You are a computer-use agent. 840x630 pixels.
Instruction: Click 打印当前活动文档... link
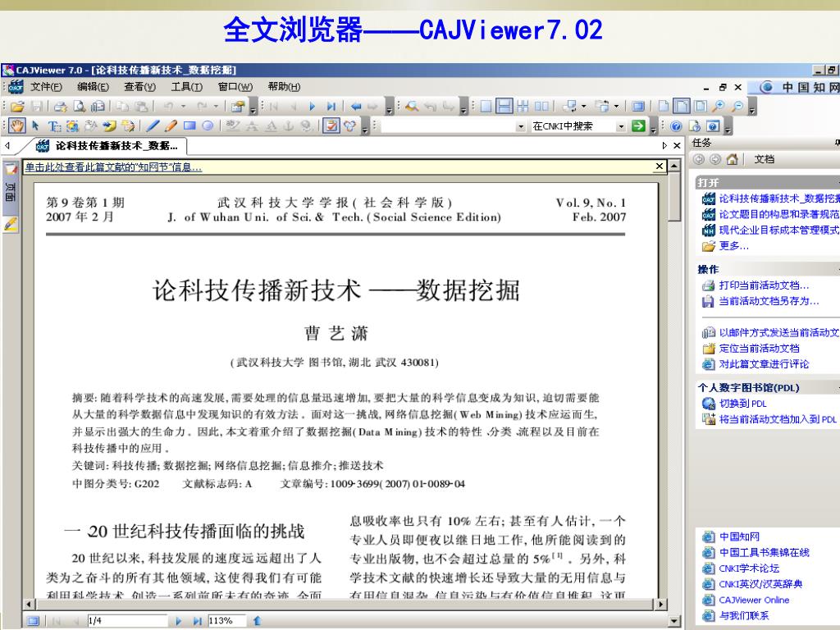(764, 285)
